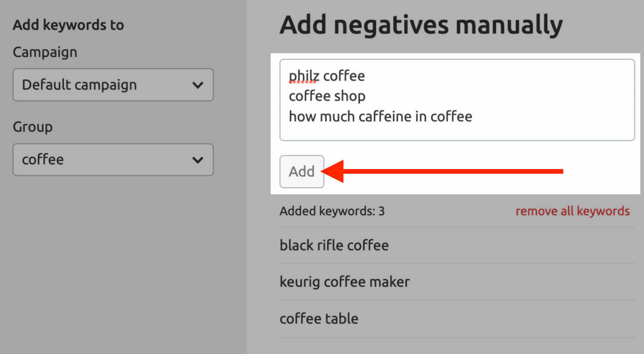
Task: Click the 'how much caffeine in coffee' line
Action: [380, 116]
